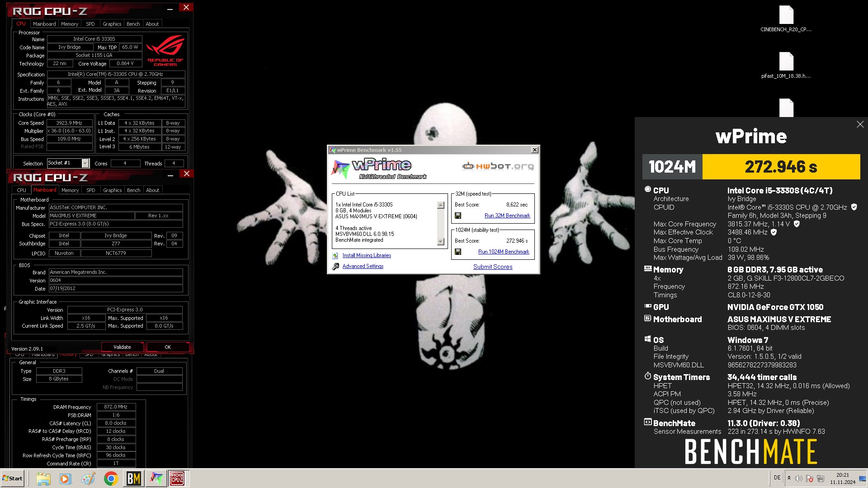The width and height of the screenshot is (868, 488).
Task: Select Memory tab in Mainboard CPU-Z window
Action: tap(70, 190)
